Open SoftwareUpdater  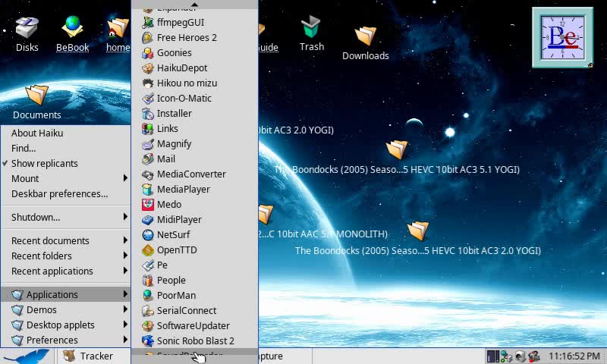(195, 326)
